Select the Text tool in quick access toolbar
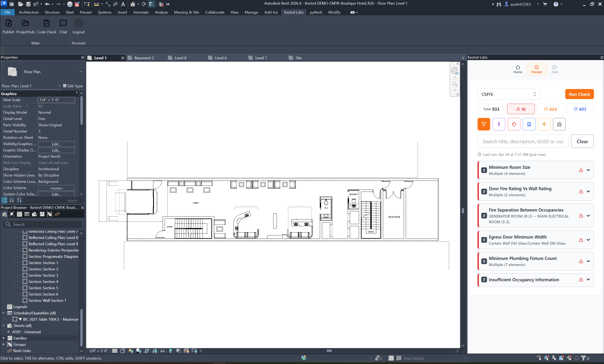This screenshot has width=604, height=364. click(123, 4)
